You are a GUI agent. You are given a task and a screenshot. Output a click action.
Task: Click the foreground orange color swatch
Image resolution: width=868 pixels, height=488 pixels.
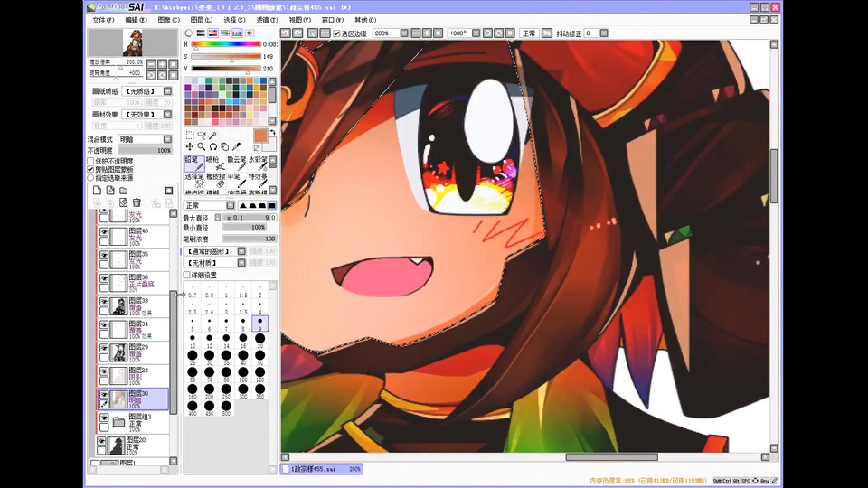tap(260, 136)
